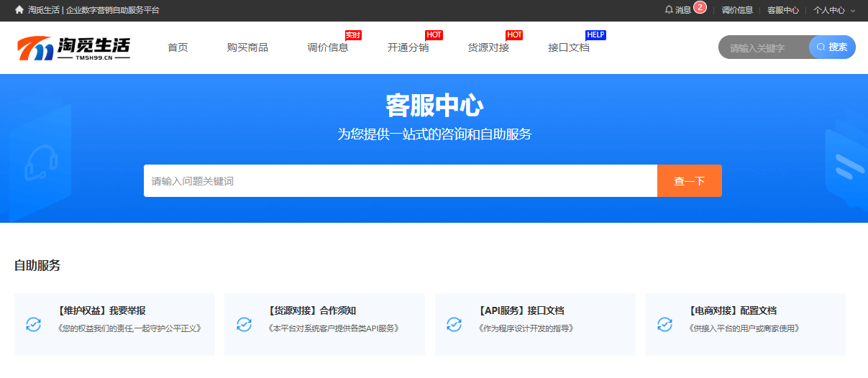Open the 【电商对接】配置文档 card title
The width and height of the screenshot is (868, 378).
[732, 310]
